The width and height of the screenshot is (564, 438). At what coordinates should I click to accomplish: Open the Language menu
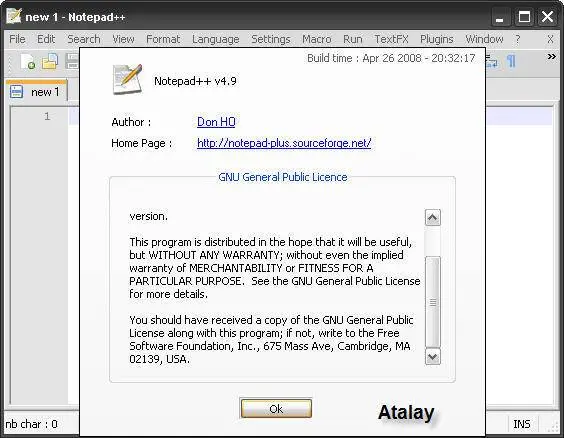(x=215, y=39)
